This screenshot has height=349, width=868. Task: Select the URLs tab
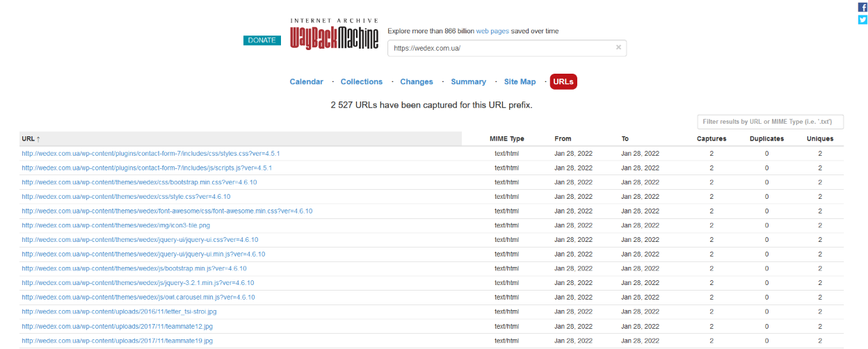click(x=563, y=82)
